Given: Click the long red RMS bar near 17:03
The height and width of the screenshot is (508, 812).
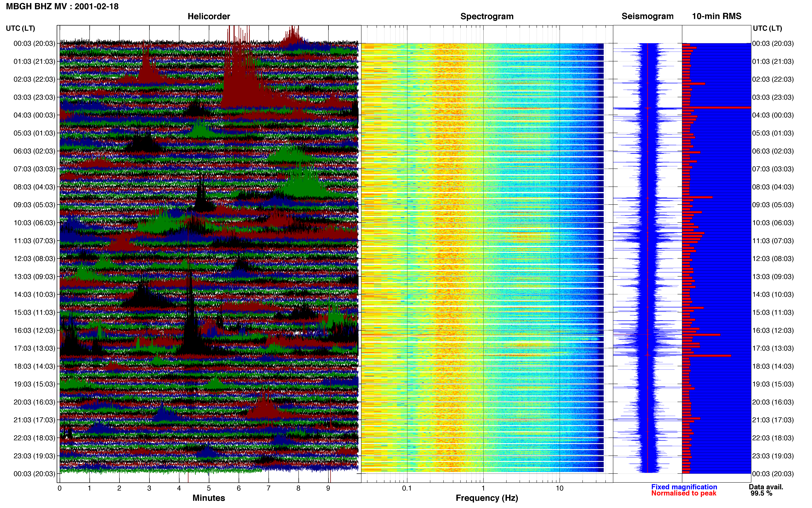Looking at the screenshot, I should pyautogui.click(x=707, y=355).
